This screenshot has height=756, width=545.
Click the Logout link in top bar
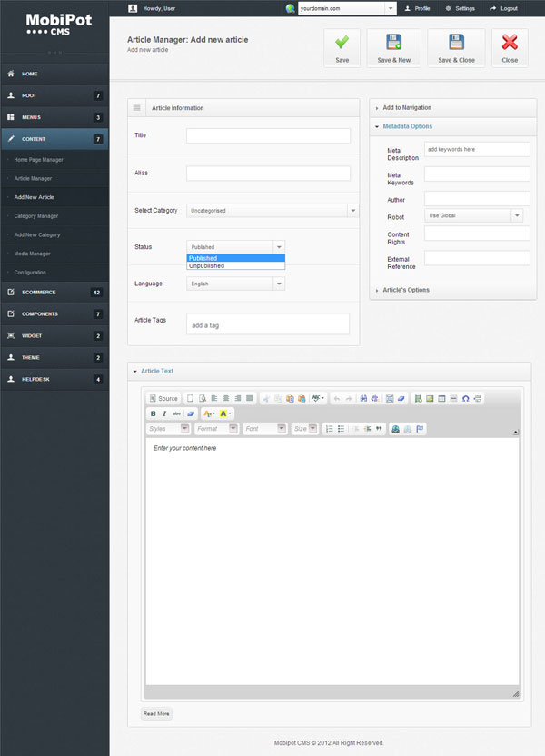coord(504,8)
